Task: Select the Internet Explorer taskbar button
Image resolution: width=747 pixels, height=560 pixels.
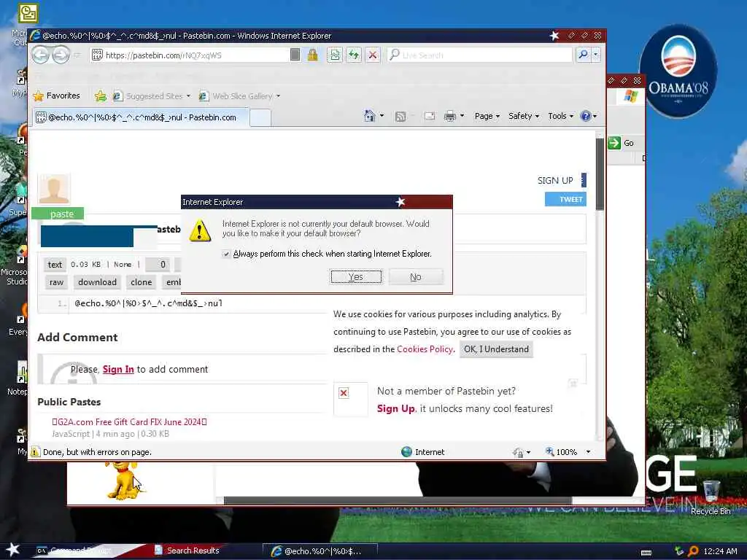Action: click(320, 551)
